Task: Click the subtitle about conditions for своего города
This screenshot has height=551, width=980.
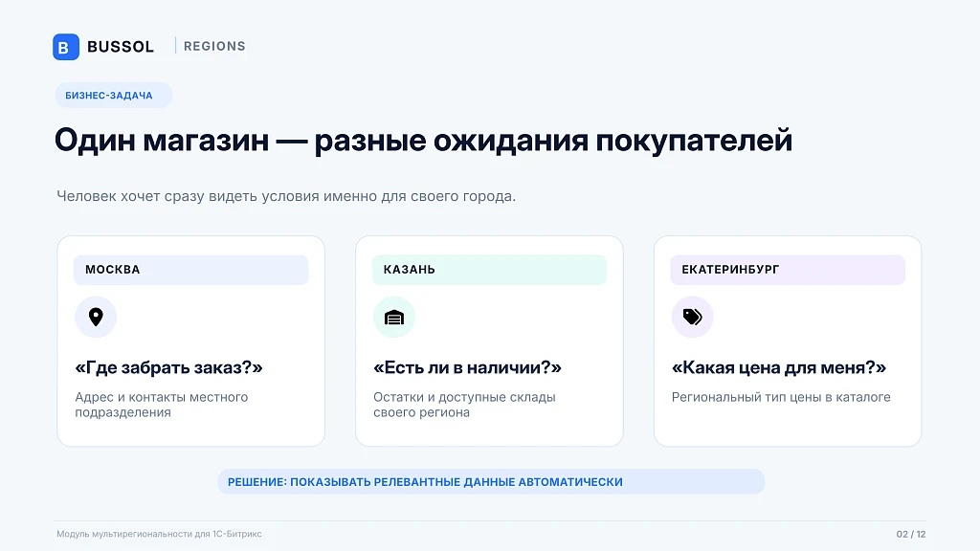Action: point(286,196)
